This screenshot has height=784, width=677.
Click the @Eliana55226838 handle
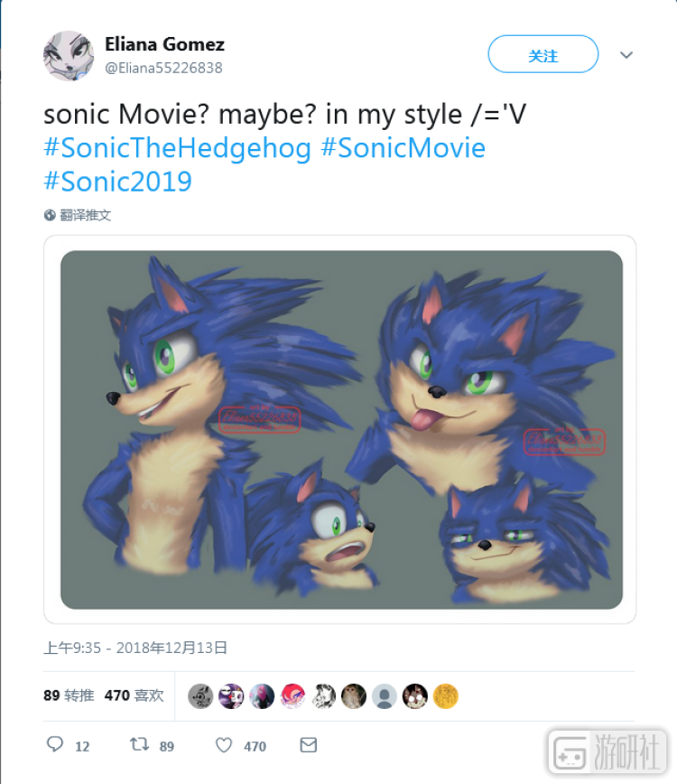(164, 68)
